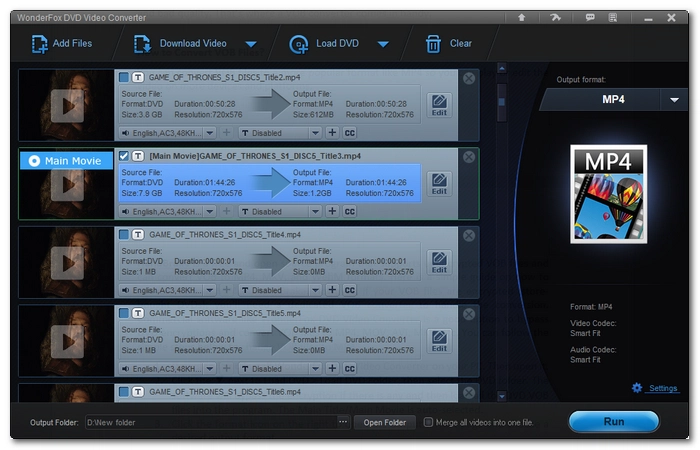Click the file list scroll down arrow

[502, 396]
